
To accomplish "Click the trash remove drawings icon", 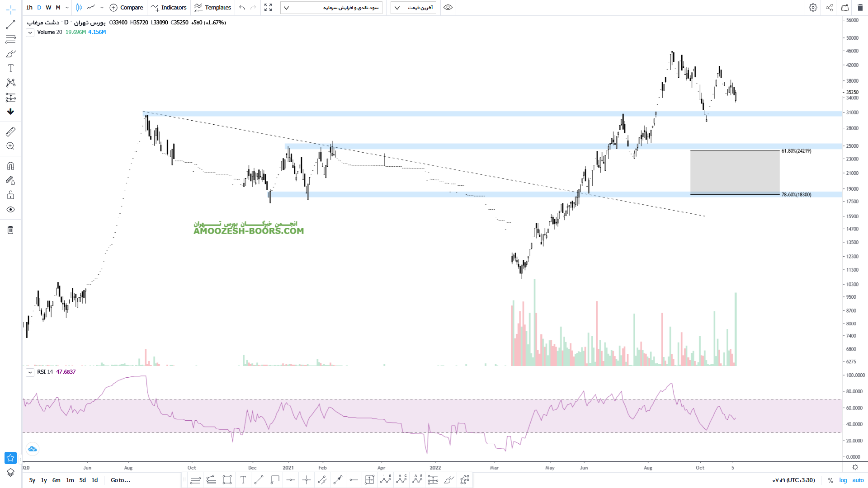I will tap(10, 230).
